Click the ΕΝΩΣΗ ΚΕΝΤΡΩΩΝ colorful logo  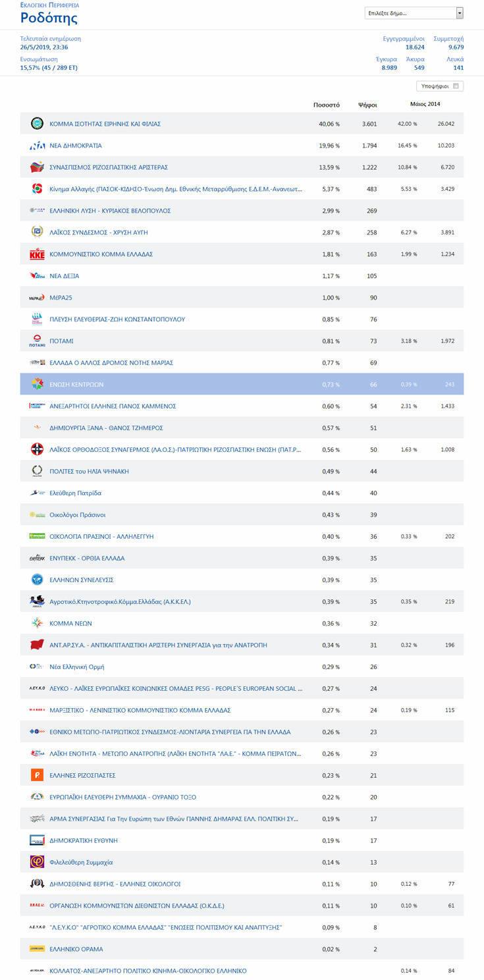(37, 385)
